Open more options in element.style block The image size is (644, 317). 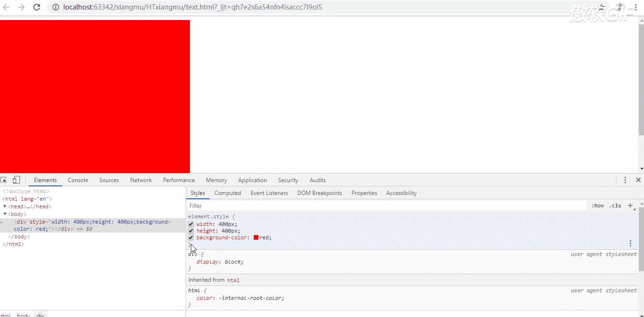[631, 243]
